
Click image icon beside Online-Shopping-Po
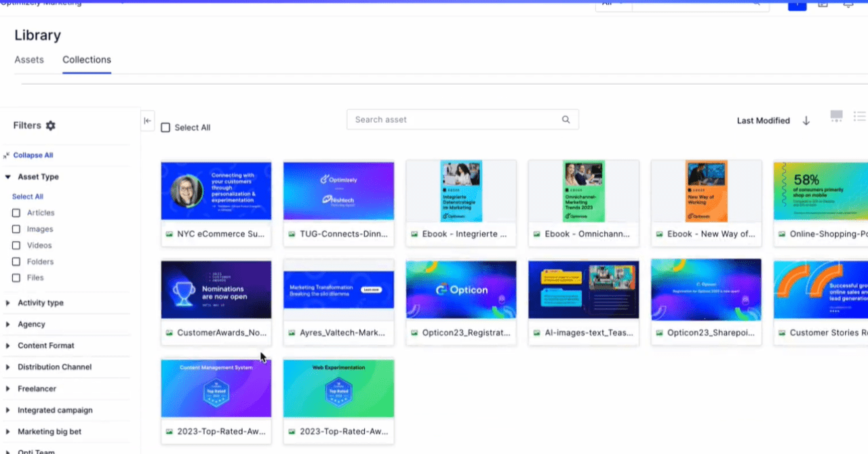point(782,234)
